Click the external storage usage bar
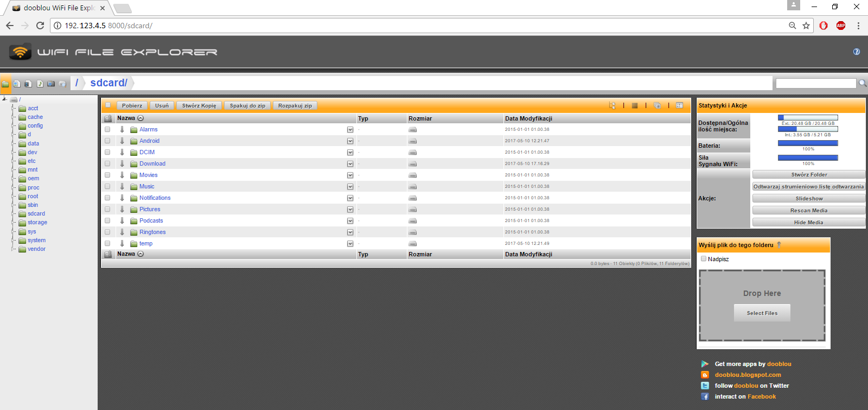 pyautogui.click(x=808, y=117)
